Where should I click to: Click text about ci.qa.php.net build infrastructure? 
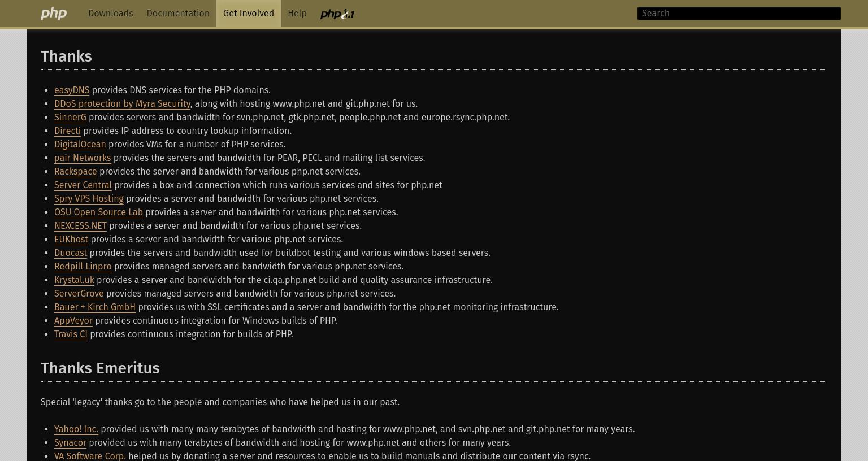click(x=294, y=280)
